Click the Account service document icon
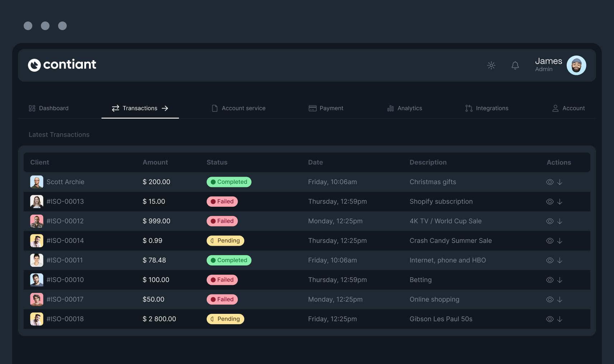The width and height of the screenshot is (614, 364). click(x=214, y=108)
